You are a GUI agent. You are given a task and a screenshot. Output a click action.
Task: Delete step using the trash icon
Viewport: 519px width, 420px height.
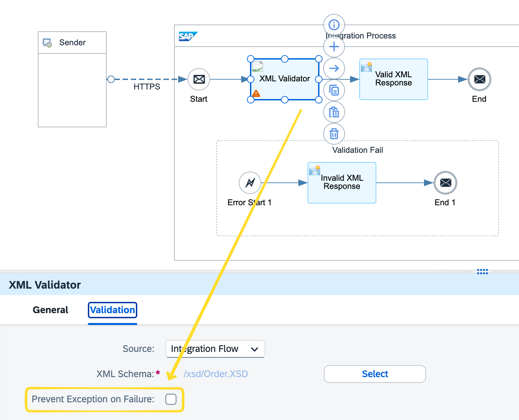click(x=334, y=134)
